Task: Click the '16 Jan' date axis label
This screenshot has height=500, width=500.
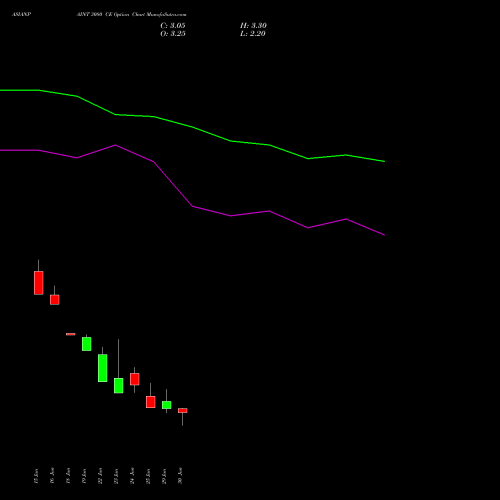Action: pos(52,476)
